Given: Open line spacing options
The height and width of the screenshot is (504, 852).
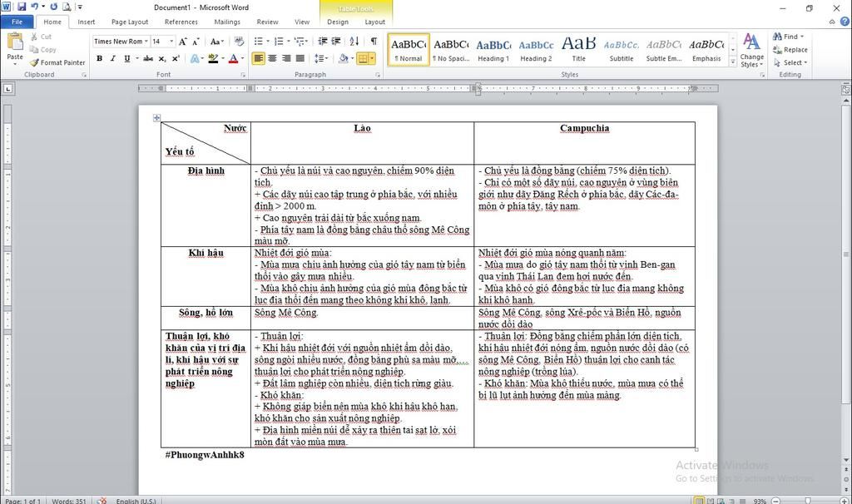Looking at the screenshot, I should [x=321, y=58].
